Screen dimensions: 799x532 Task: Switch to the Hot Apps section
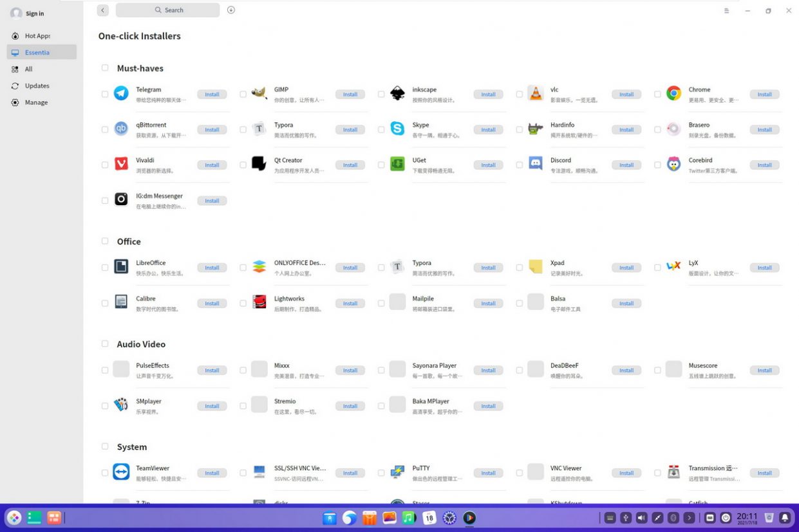pos(37,36)
